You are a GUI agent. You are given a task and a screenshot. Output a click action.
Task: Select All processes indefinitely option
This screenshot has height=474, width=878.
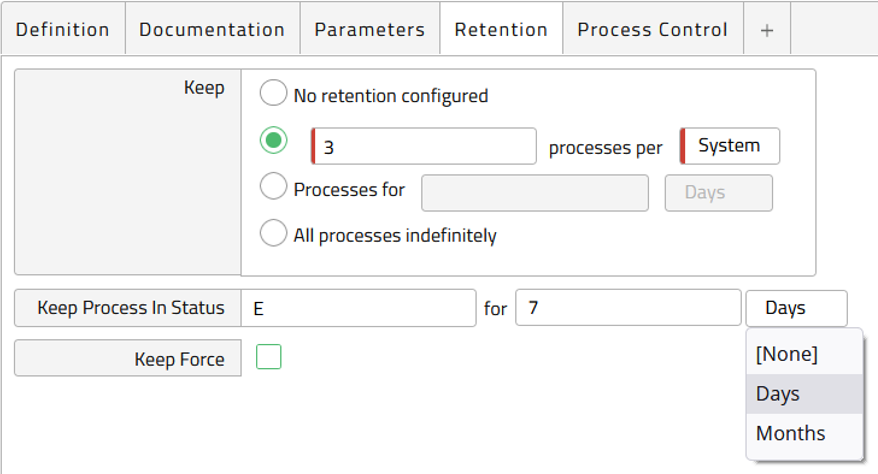pos(273,233)
